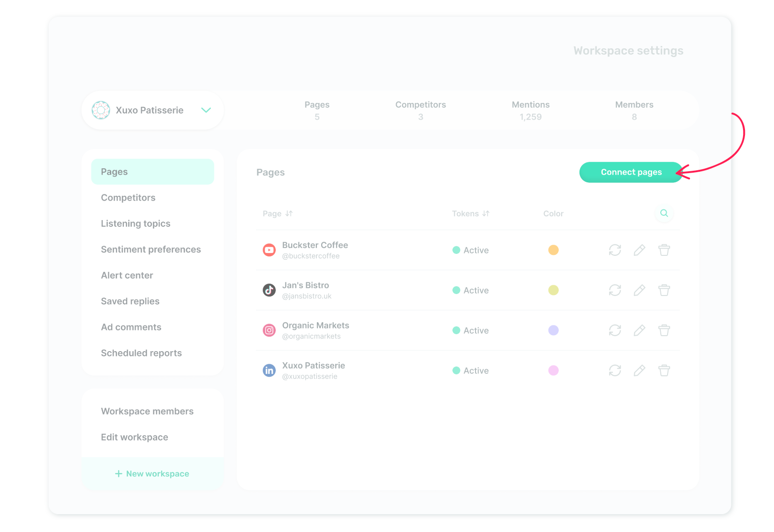Image resolution: width=774 pixels, height=532 pixels.
Task: Click Active status of Jan's Bistro
Action: click(x=471, y=290)
